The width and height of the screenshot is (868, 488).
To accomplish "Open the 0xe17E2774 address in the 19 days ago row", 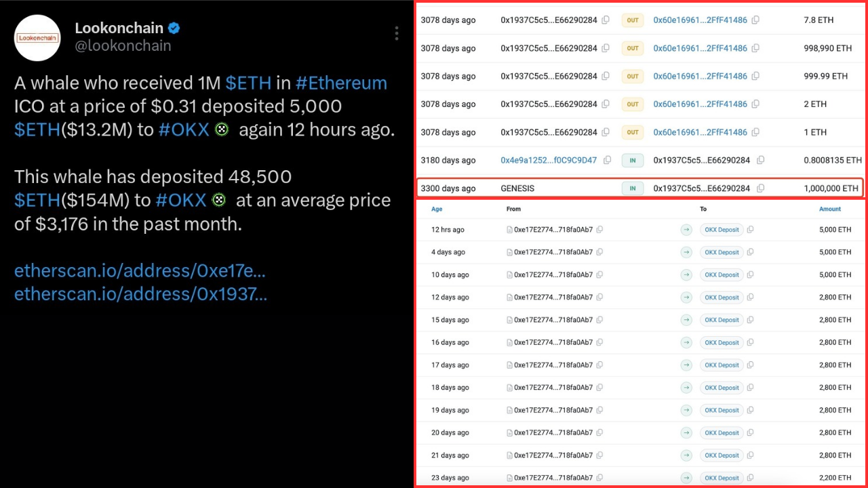I will pos(553,411).
